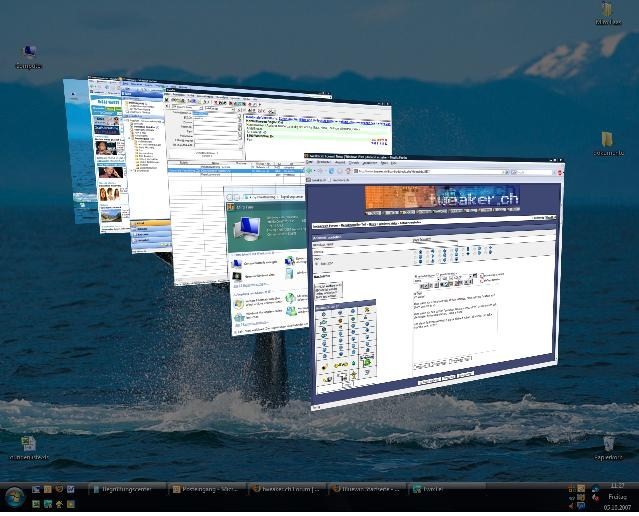Open Posteingang mail window from taskbar
The height and width of the screenshot is (516, 639).
tap(207, 489)
